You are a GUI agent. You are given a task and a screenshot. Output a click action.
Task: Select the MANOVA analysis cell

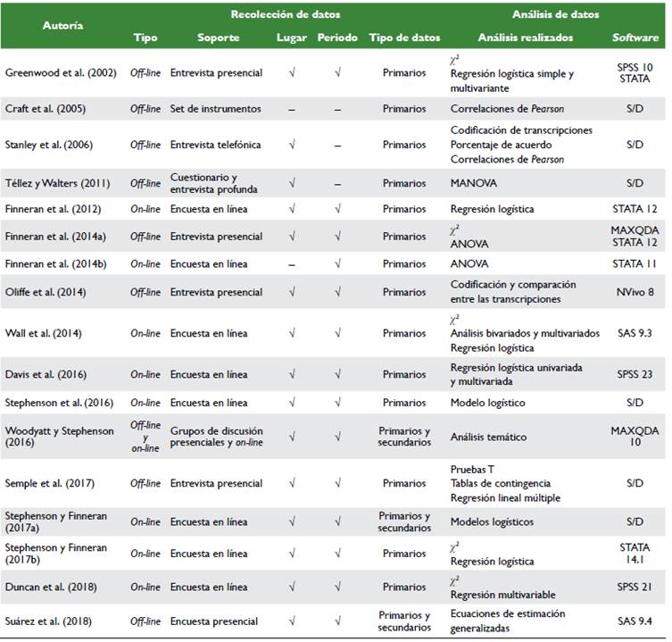pos(473,183)
